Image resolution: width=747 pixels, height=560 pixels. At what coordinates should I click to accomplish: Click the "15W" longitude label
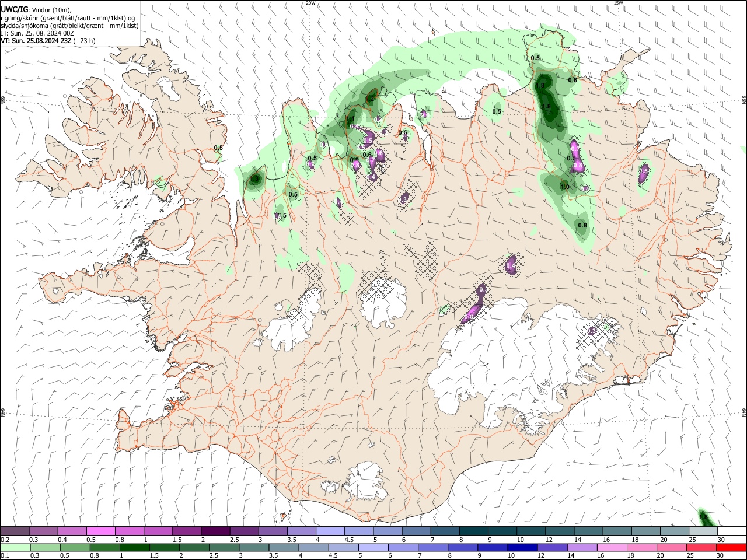pyautogui.click(x=618, y=3)
